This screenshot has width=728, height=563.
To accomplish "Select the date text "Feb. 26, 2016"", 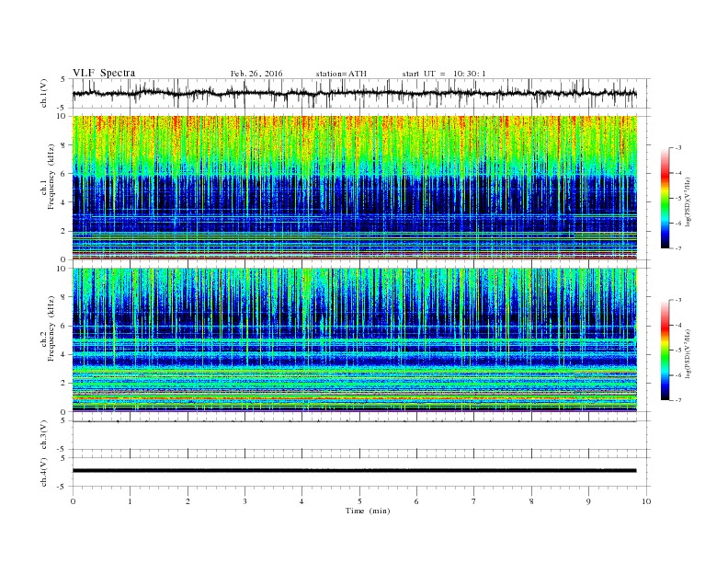I will [x=256, y=74].
